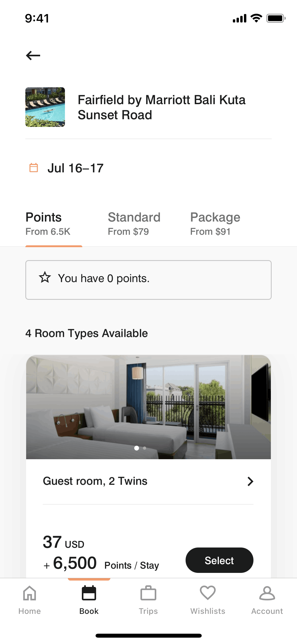Open the Guest room, 2 Twins title
Screen dimensions: 297x644
coord(95,481)
